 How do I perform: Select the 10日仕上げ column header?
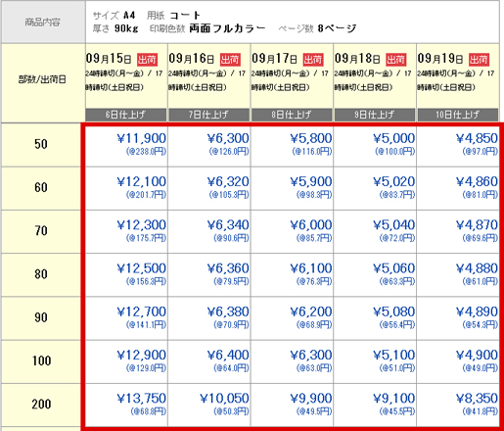tap(458, 115)
